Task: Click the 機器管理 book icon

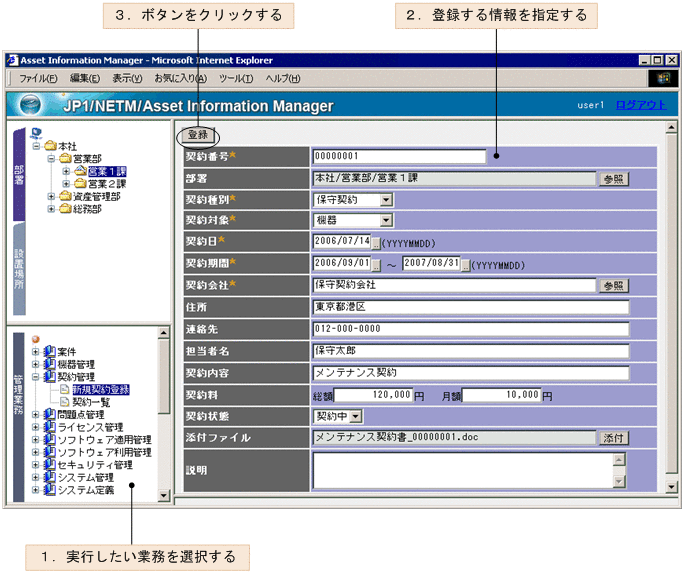Action: click(x=49, y=365)
